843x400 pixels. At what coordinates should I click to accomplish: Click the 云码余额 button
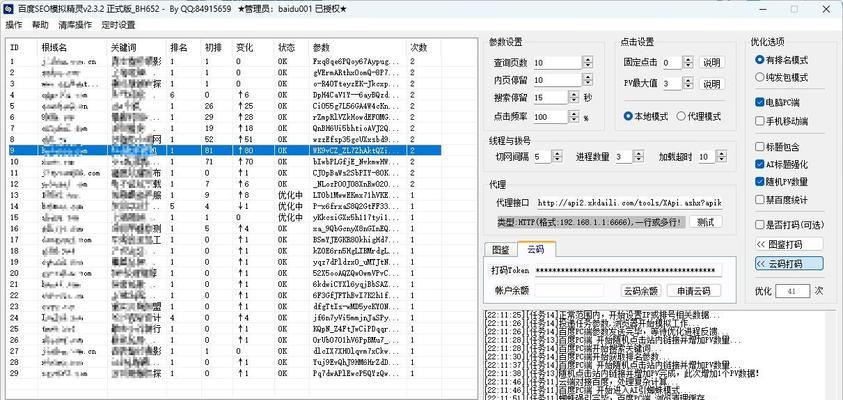click(x=640, y=291)
